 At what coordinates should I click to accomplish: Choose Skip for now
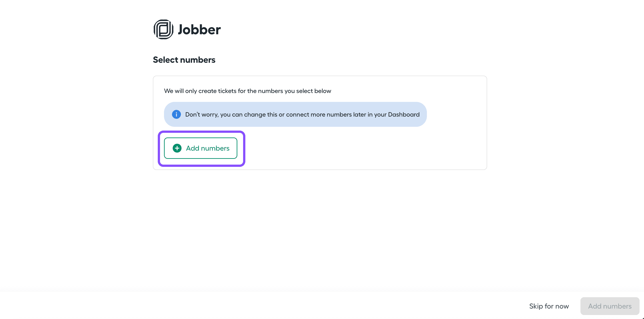(549, 306)
